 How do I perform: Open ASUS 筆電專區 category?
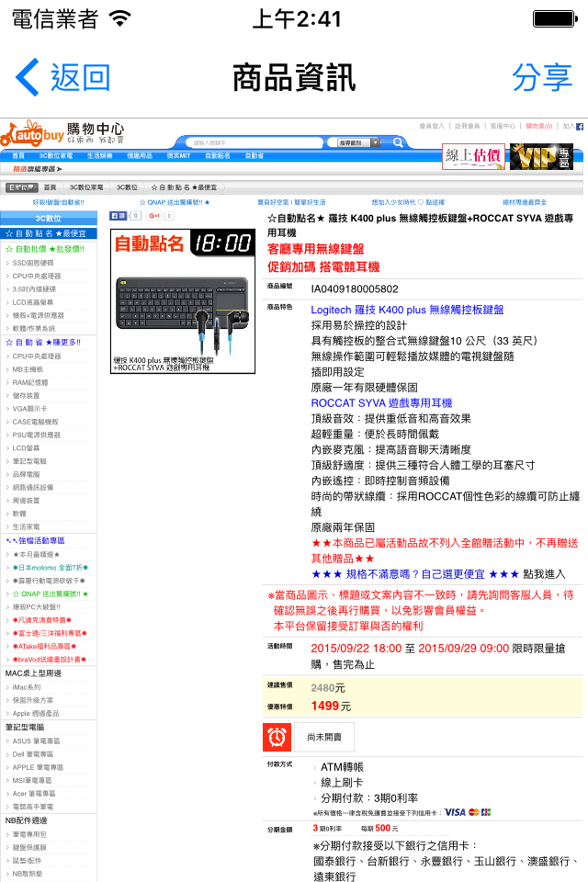[x=36, y=741]
